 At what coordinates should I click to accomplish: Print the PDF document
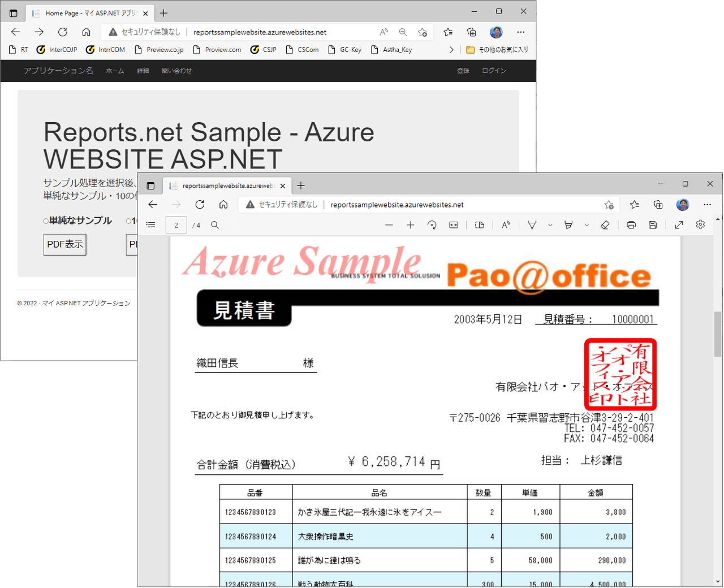pos(631,224)
